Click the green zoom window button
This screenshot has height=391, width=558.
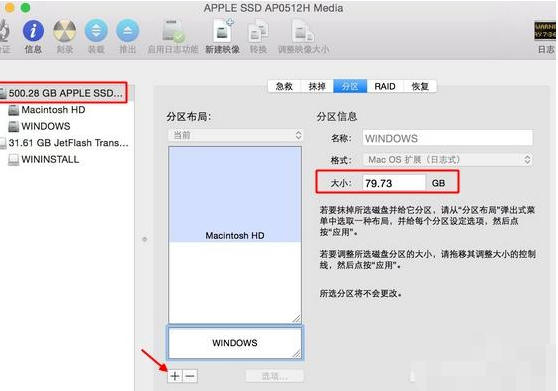coord(25,7)
